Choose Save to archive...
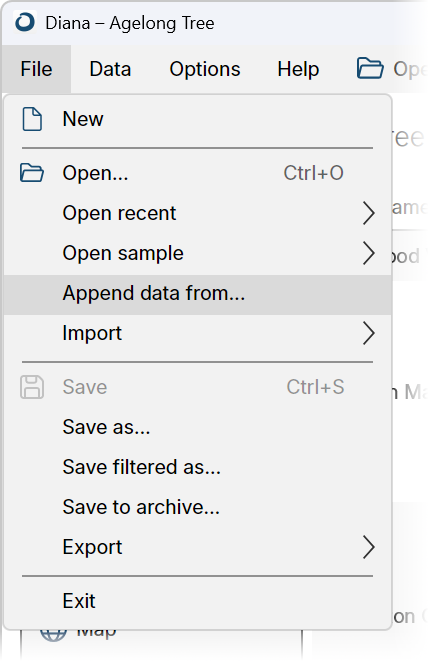This screenshot has width=429, height=661. 198,507
